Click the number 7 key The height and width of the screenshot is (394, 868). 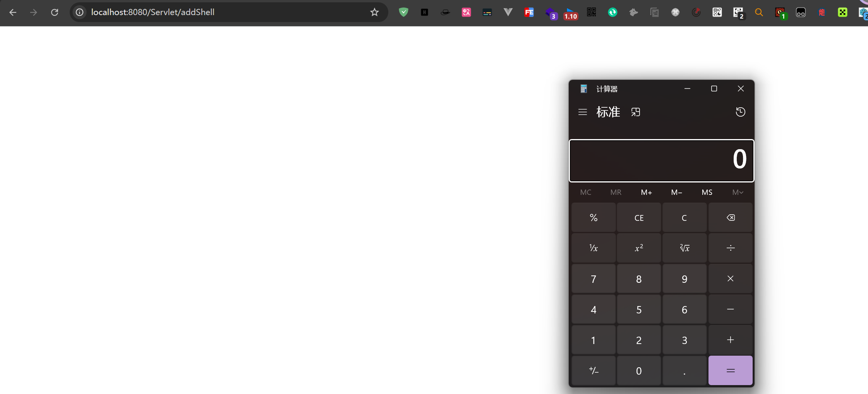coord(594,279)
